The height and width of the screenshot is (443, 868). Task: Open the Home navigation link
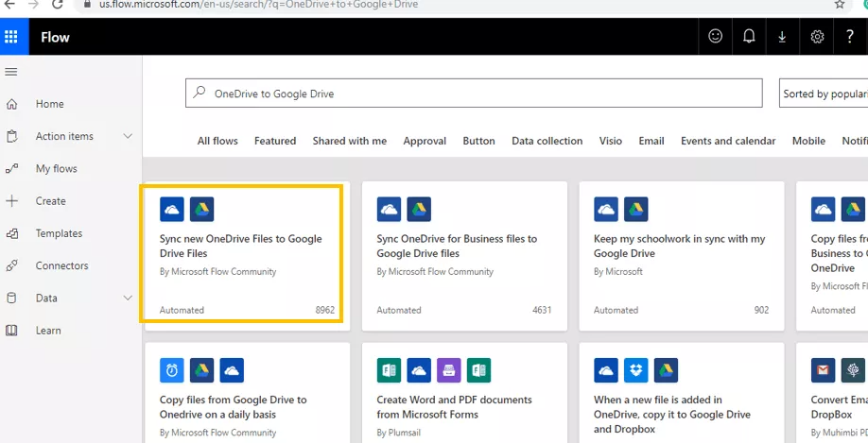(x=50, y=104)
